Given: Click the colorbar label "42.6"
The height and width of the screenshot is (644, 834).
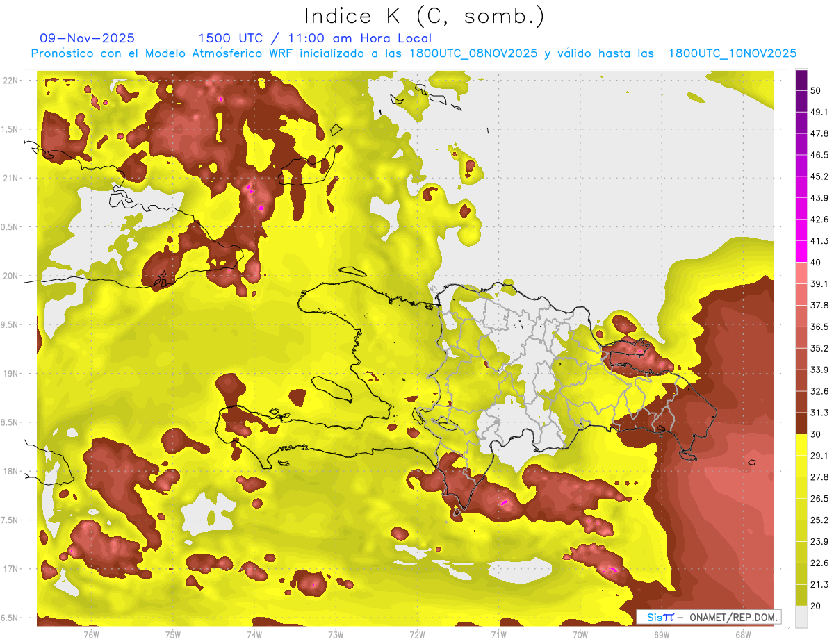Looking at the screenshot, I should 819,220.
